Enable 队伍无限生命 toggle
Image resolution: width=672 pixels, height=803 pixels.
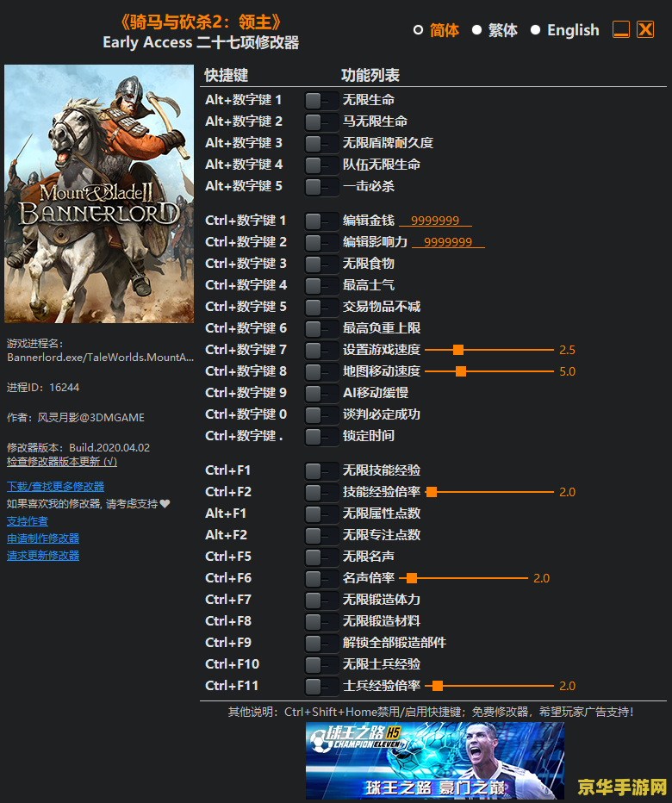321,165
